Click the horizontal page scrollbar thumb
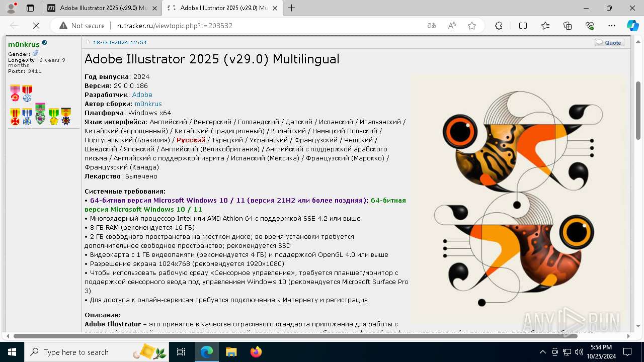 (295, 336)
